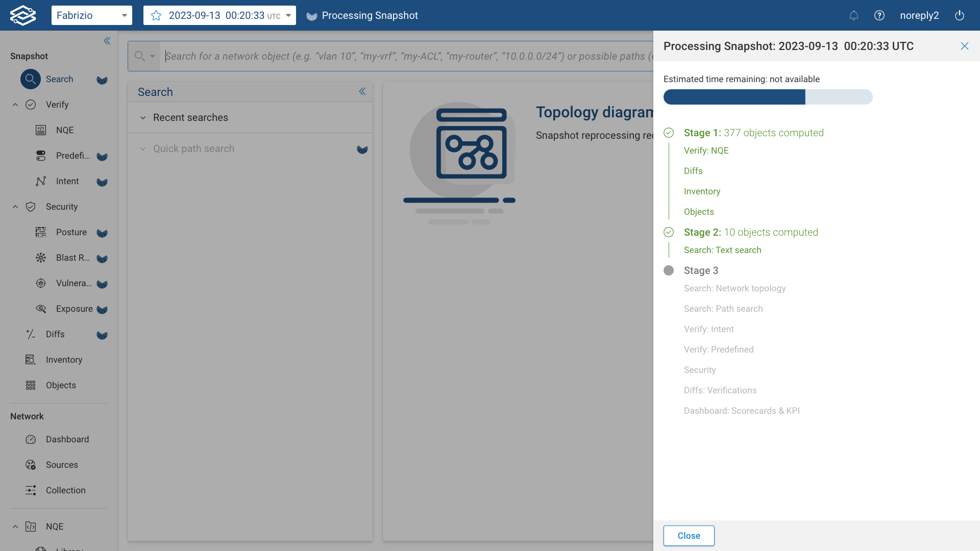
Task: Expand the Quick path search section
Action: 143,148
